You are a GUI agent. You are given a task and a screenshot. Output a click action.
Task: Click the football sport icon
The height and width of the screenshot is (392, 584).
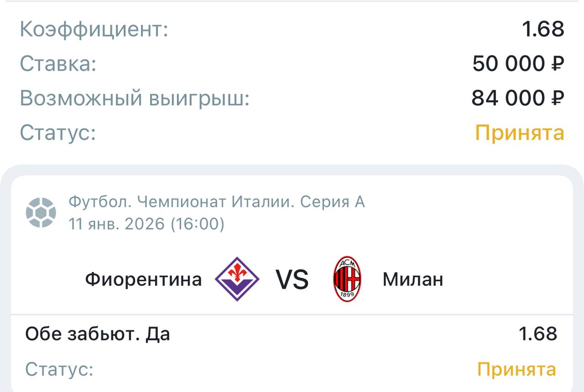pyautogui.click(x=41, y=212)
